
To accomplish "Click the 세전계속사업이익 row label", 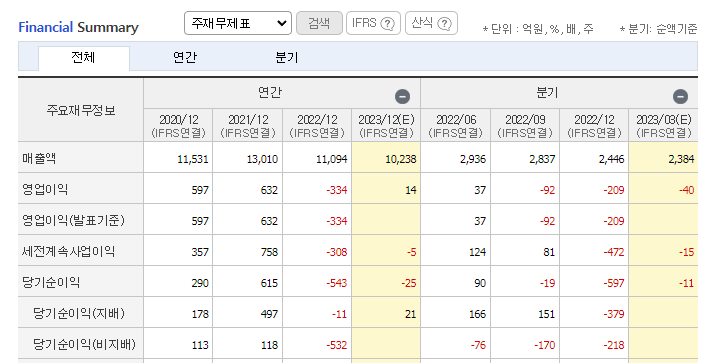I will pos(68,251).
